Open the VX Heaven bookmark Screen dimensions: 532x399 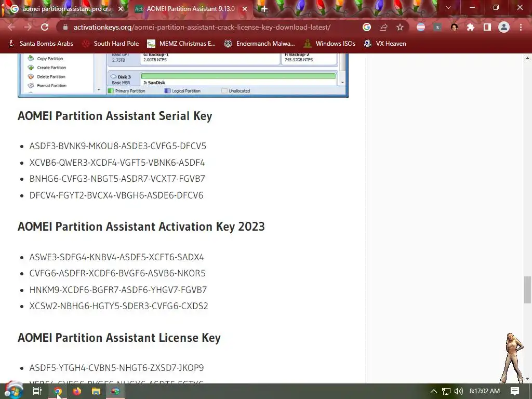point(385,44)
